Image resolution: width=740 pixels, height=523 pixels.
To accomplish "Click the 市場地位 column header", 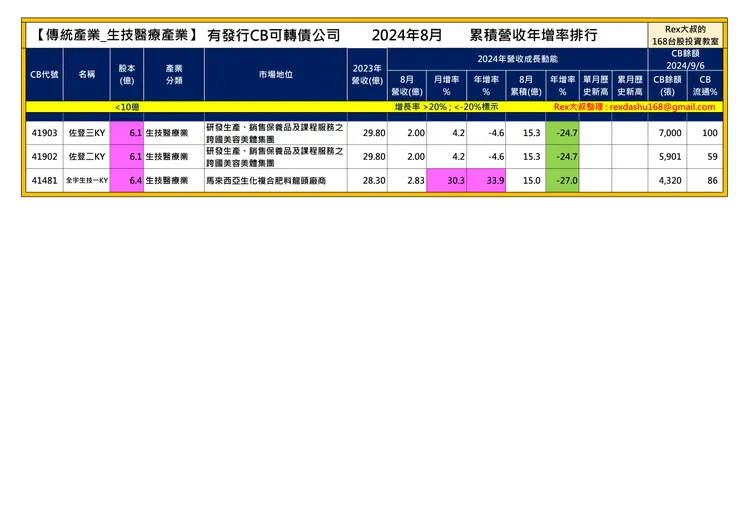I will point(276,74).
